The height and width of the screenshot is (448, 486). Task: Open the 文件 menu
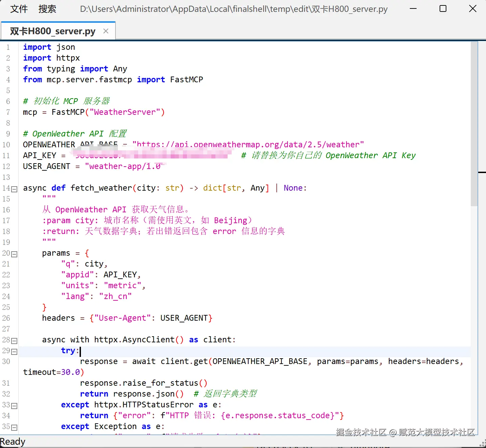[19, 9]
